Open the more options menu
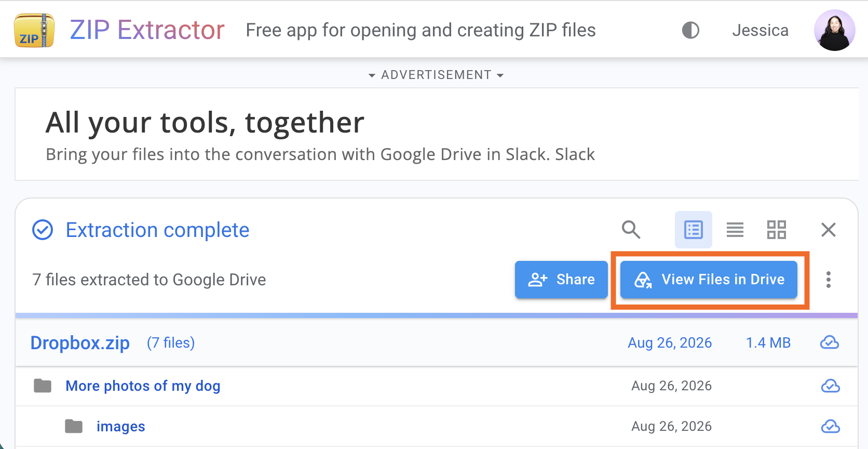The width and height of the screenshot is (868, 449). point(829,280)
